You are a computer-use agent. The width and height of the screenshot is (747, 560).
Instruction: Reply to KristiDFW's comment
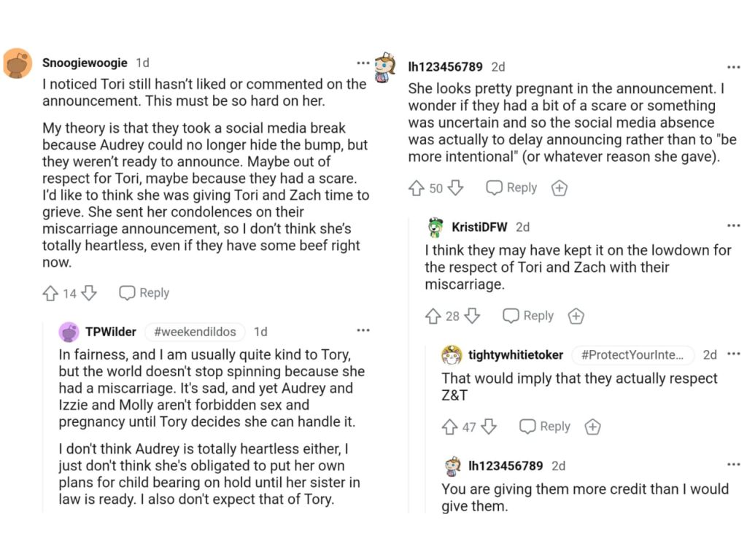click(528, 316)
